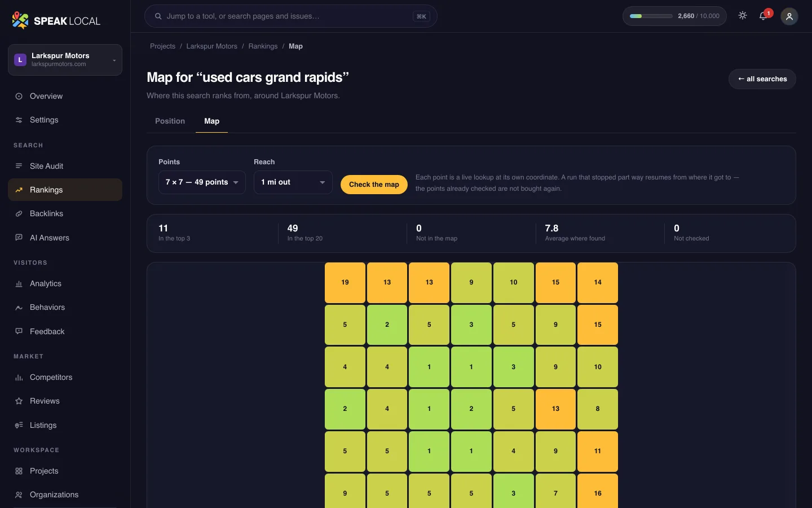The width and height of the screenshot is (812, 508).
Task: Open Reviews in the sidebar
Action: click(65, 401)
